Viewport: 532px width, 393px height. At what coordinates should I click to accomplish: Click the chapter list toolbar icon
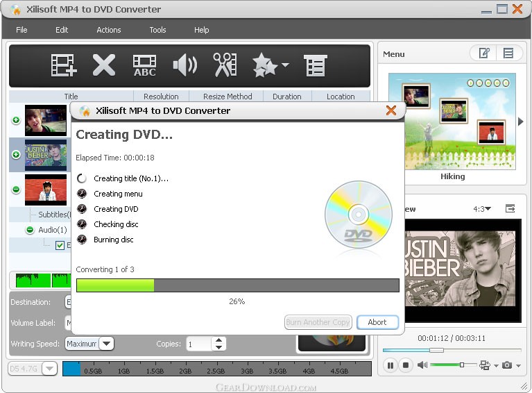coord(315,65)
